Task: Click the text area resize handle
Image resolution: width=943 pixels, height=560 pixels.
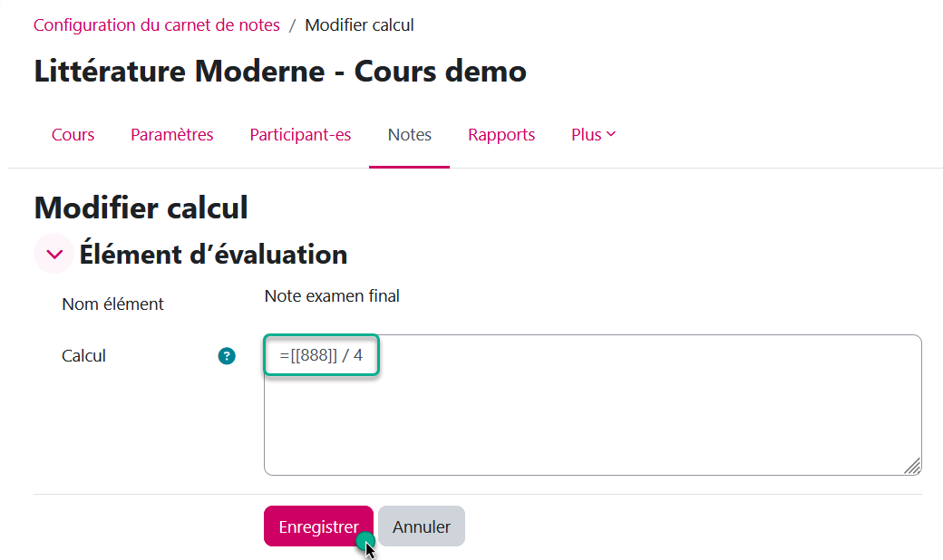Action: [912, 466]
